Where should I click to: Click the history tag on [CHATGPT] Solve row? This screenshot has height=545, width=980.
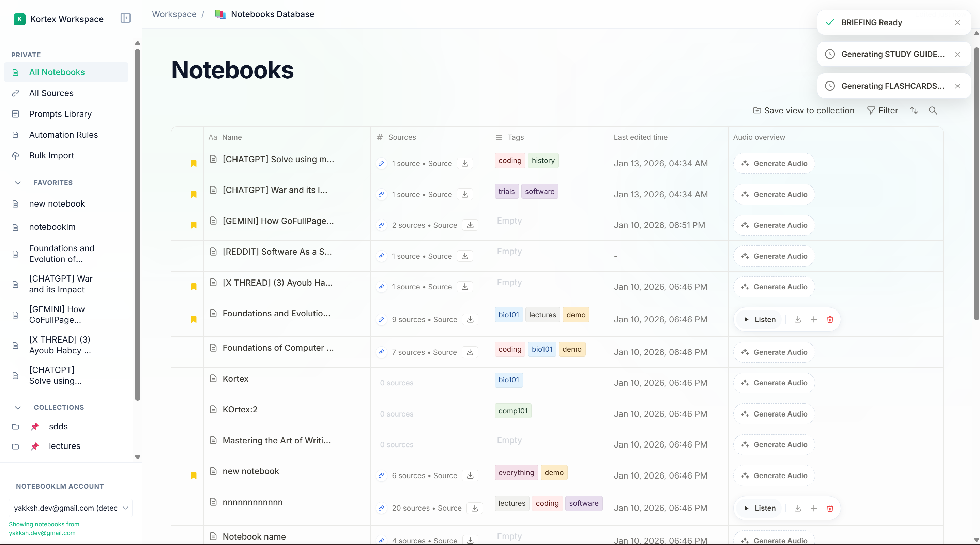[x=543, y=160]
